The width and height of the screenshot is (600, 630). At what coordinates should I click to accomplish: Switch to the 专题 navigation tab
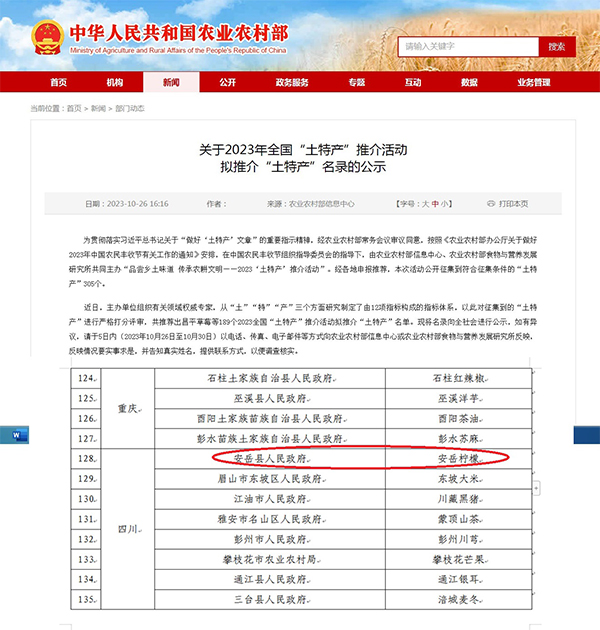coord(357,82)
